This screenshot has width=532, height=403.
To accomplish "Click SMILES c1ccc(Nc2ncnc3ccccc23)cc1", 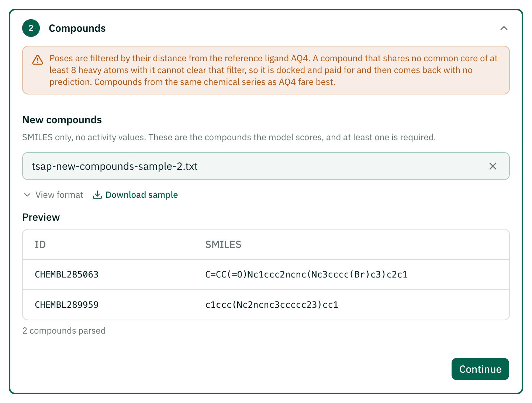I will 272,305.
